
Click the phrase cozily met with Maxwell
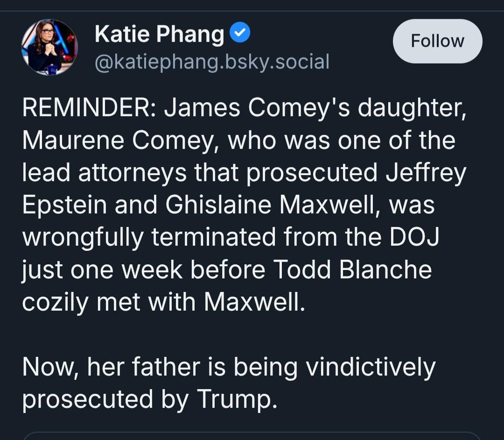pos(163,302)
